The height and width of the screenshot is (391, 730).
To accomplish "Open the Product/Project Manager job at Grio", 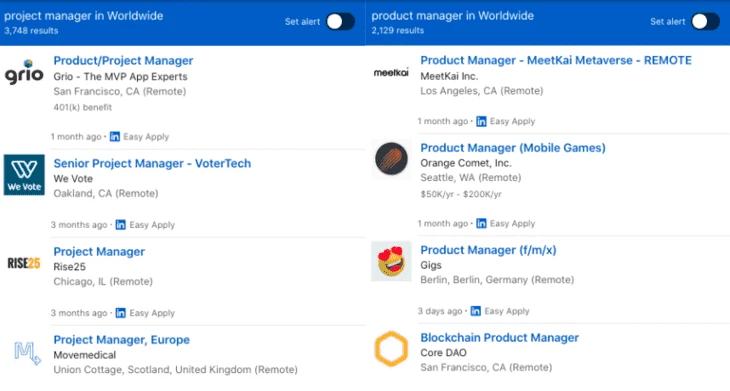I will click(123, 61).
